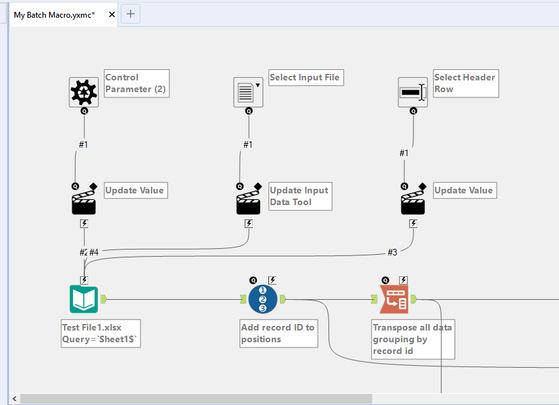The height and width of the screenshot is (405, 559).
Task: Select the Record ID tool
Action: 263,299
